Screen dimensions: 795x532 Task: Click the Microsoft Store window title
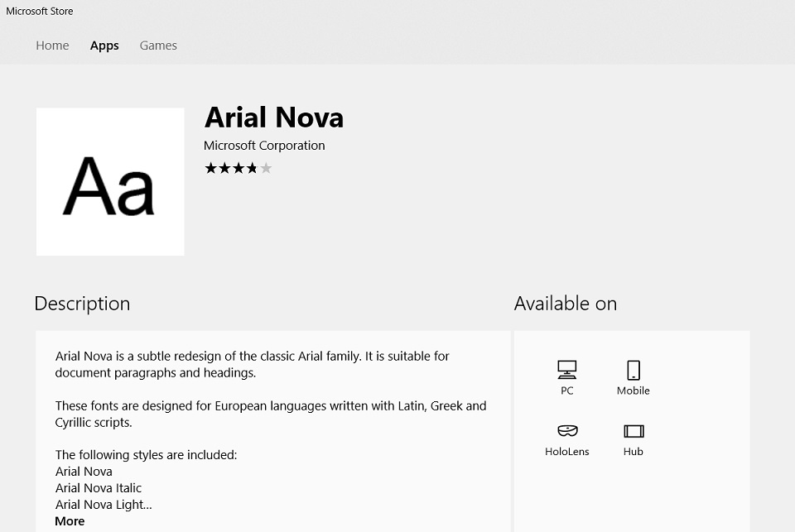click(x=40, y=11)
